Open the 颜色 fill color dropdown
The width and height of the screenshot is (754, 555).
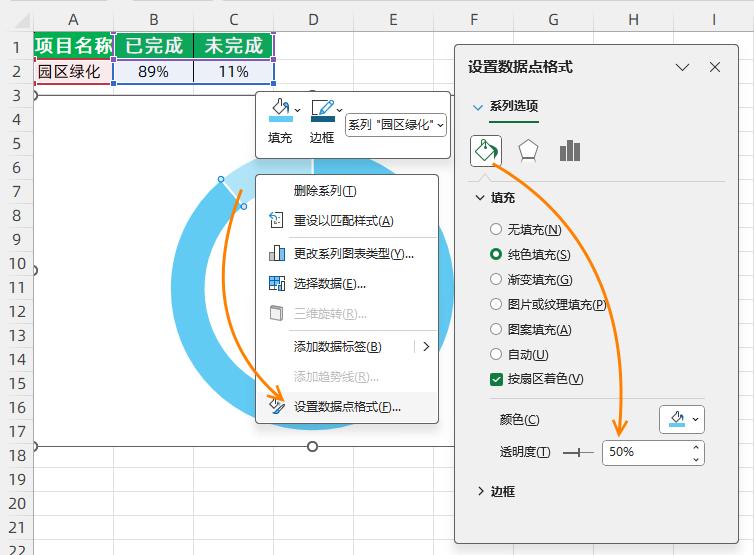[681, 419]
